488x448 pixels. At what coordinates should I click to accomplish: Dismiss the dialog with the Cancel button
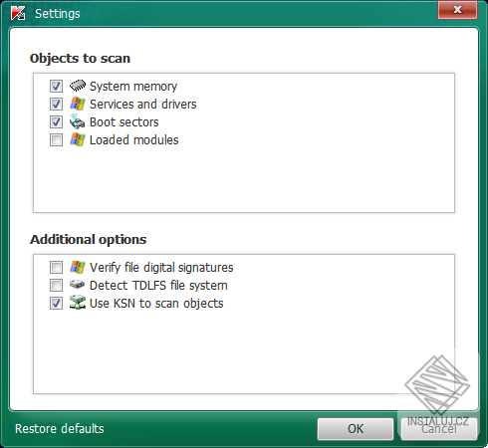click(439, 429)
